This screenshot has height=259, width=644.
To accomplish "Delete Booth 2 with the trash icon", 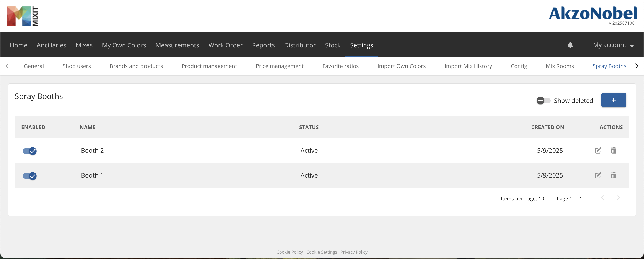I will coord(613,150).
